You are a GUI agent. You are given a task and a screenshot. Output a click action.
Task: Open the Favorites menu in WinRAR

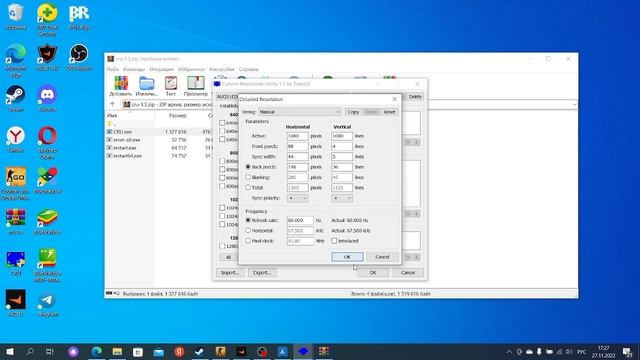191,69
